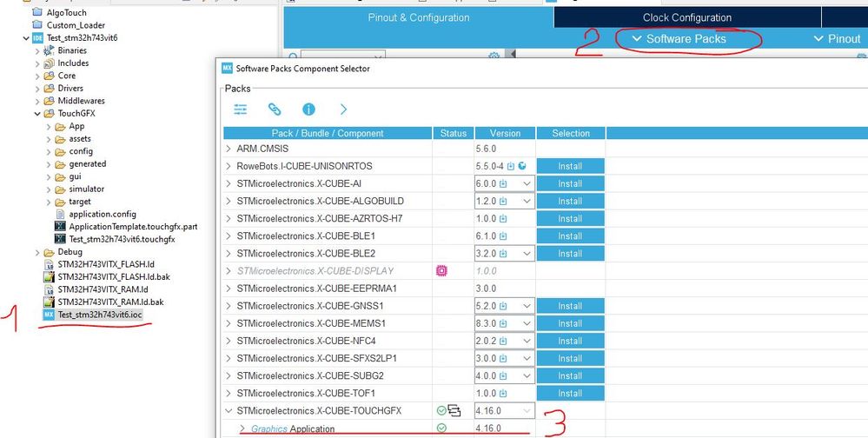
Task: Open the pack filter settings icon
Action: [x=241, y=109]
